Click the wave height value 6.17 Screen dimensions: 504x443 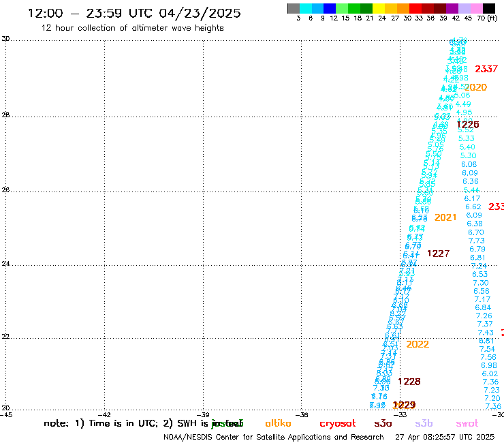(472, 198)
